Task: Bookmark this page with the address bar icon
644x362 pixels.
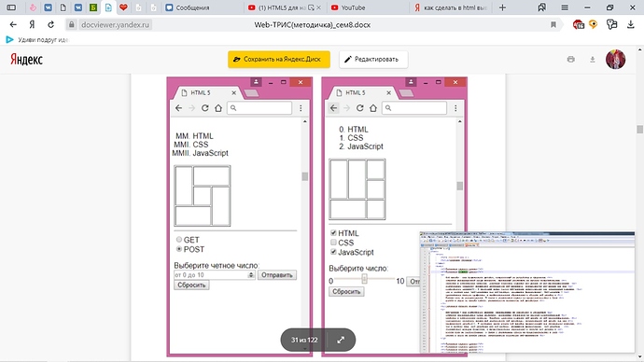Action: pyautogui.click(x=553, y=24)
